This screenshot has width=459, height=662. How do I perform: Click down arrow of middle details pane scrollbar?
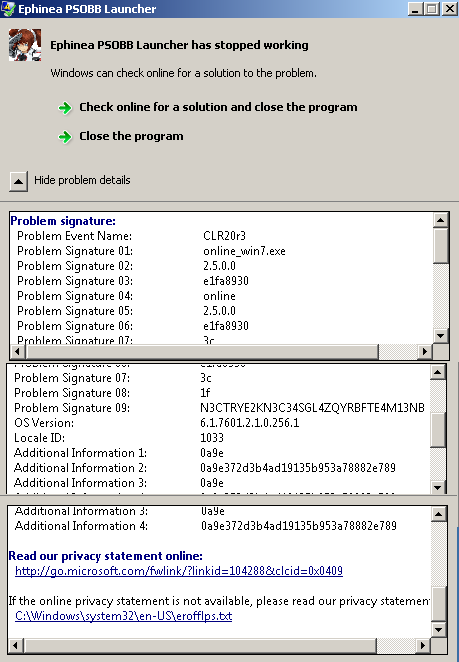tap(437, 488)
